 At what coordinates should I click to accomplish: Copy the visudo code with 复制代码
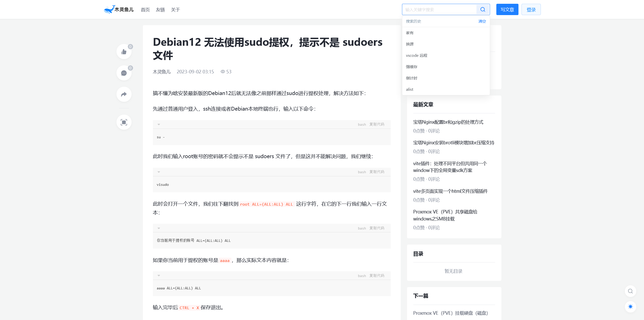point(377,172)
